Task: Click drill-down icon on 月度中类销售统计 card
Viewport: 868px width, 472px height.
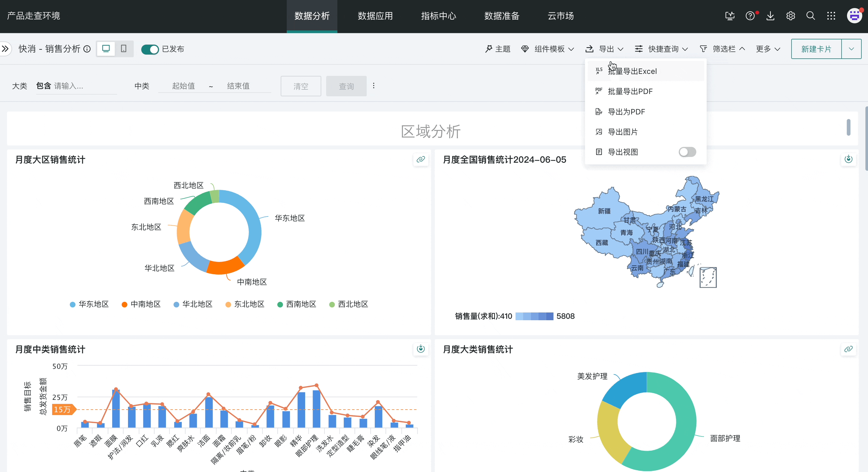Action: pyautogui.click(x=420, y=349)
